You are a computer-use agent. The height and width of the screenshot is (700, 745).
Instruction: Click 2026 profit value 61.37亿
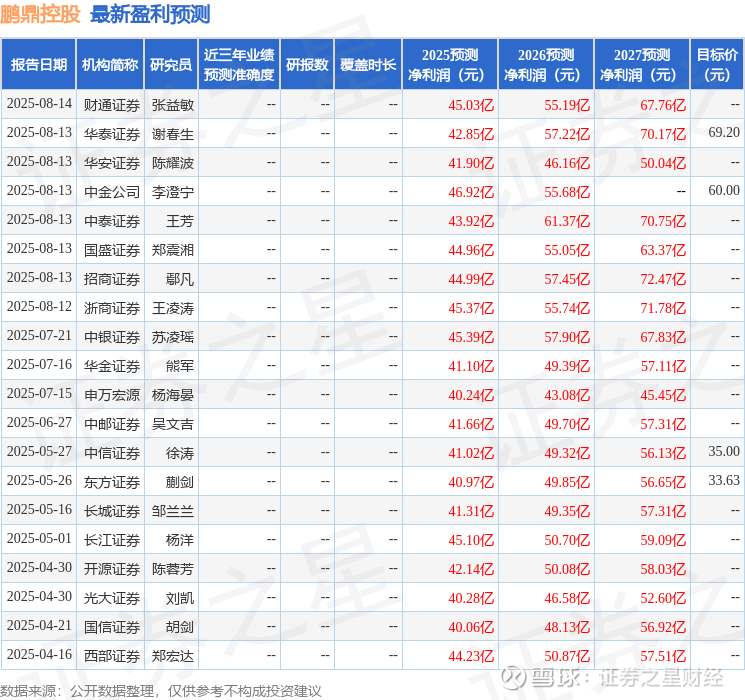pyautogui.click(x=567, y=221)
